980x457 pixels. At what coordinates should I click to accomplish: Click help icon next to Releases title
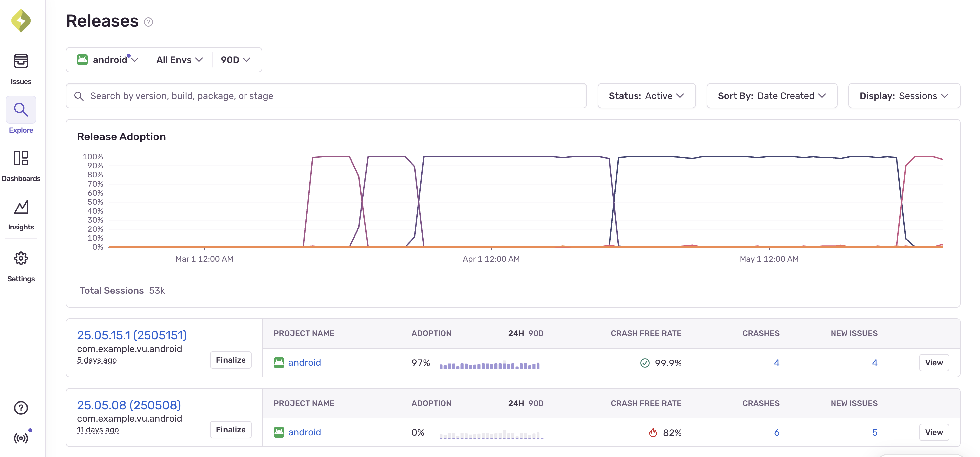[148, 22]
